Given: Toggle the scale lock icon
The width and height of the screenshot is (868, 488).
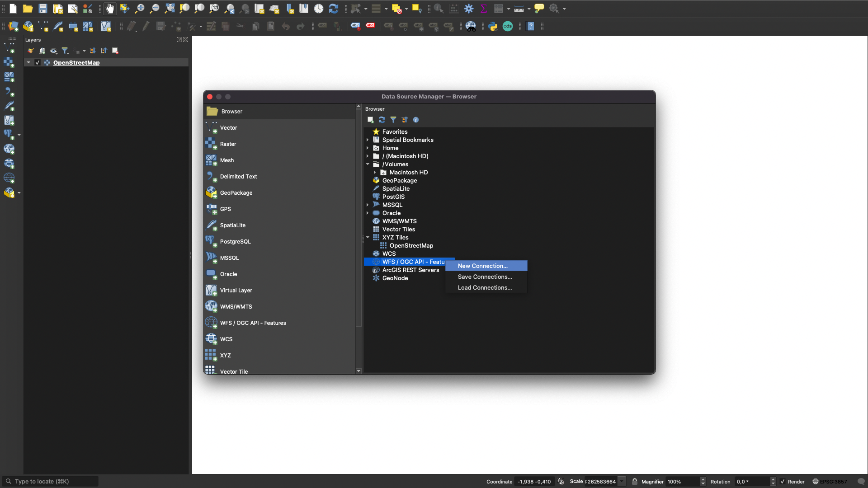Looking at the screenshot, I should pyautogui.click(x=635, y=482).
